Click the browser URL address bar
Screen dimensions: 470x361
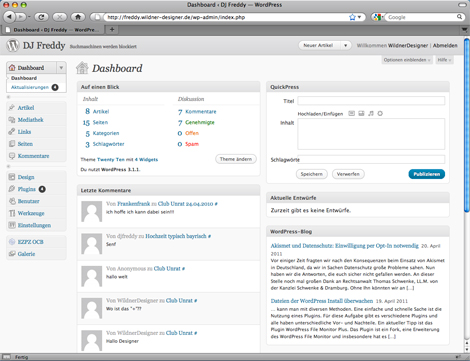point(227,17)
